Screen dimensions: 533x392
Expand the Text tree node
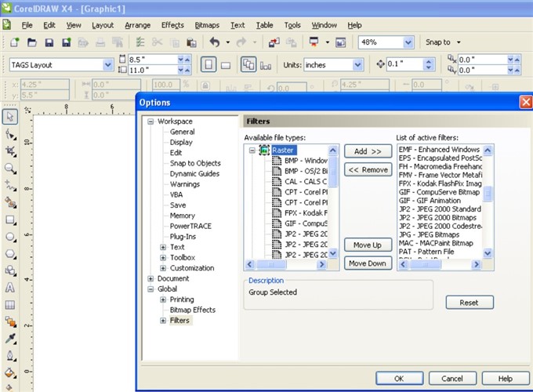coord(163,247)
